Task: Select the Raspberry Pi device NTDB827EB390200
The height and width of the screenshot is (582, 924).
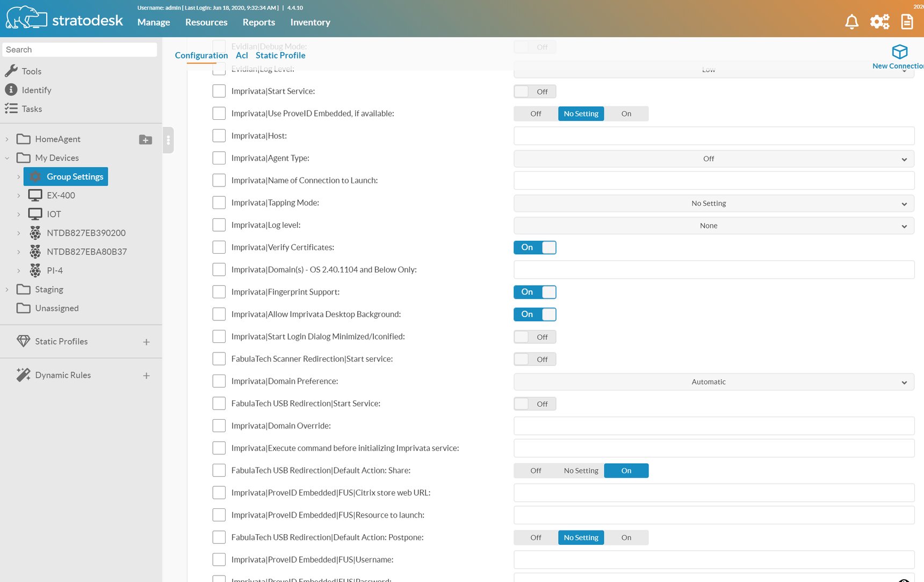Action: point(86,233)
